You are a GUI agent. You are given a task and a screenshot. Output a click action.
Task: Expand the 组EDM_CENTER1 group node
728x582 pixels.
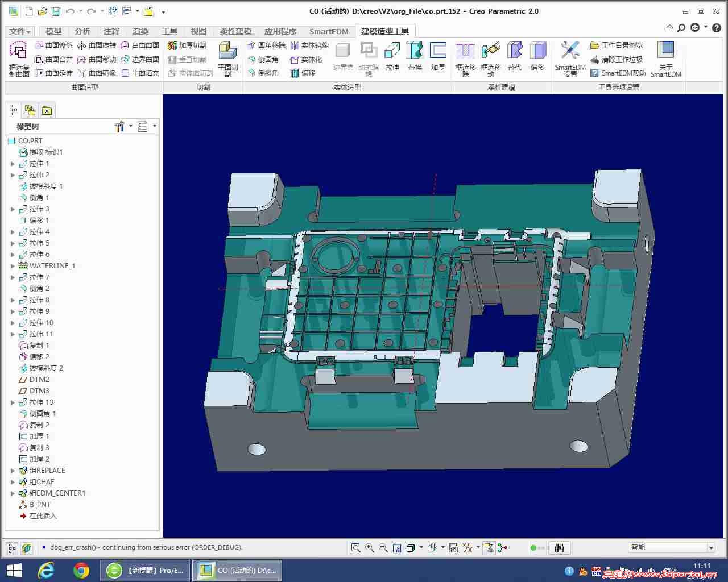13,493
